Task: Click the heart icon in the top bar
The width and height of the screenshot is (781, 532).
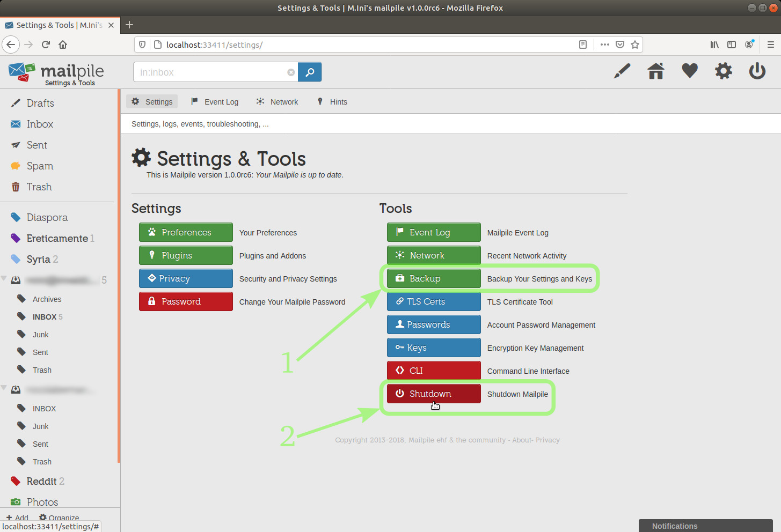Action: click(x=690, y=71)
